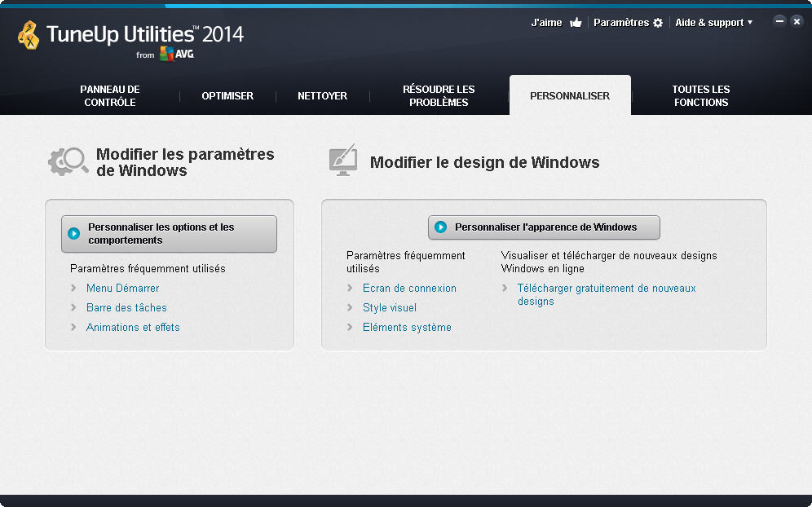812x507 pixels.
Task: Click the heading Modifier les paramètres de Windows
Action: (x=185, y=162)
